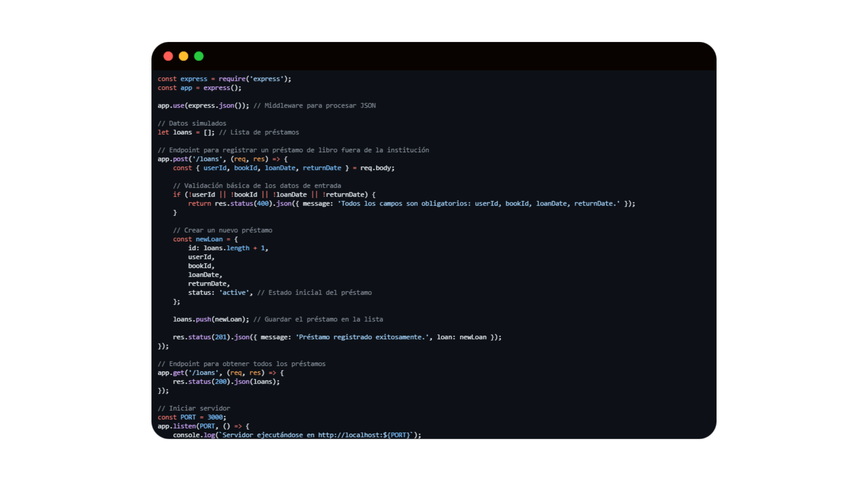868x488 pixels.
Task: Click the 'loans' variable in let declaration
Action: pyautogui.click(x=183, y=132)
